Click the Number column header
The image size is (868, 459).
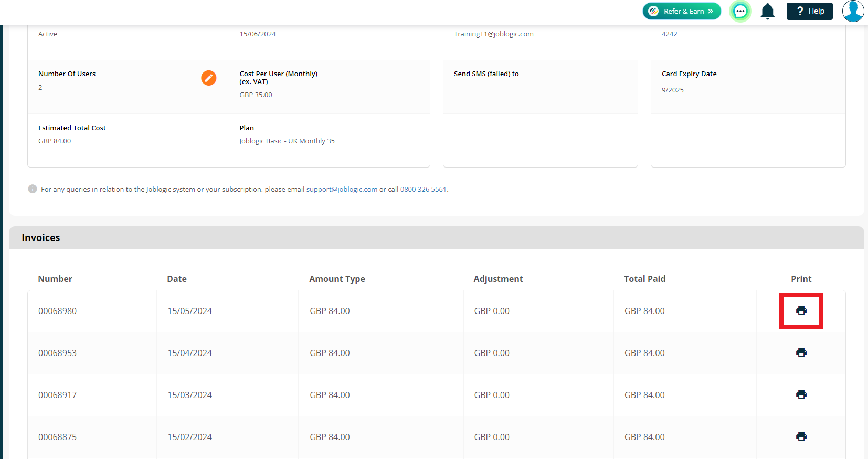point(55,279)
